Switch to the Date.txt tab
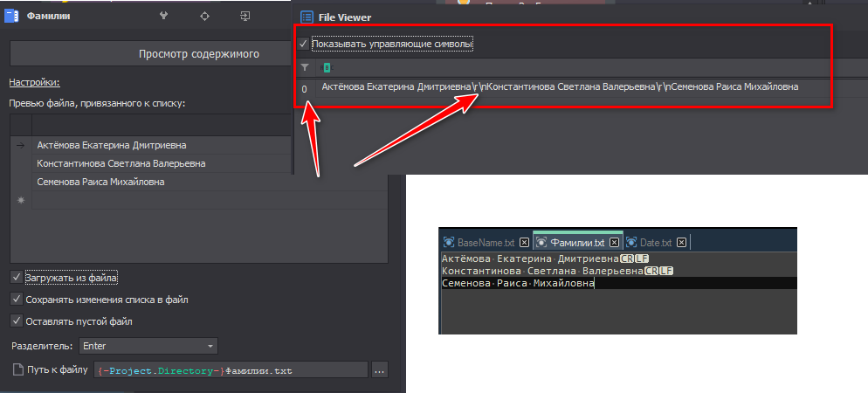 [x=656, y=243]
